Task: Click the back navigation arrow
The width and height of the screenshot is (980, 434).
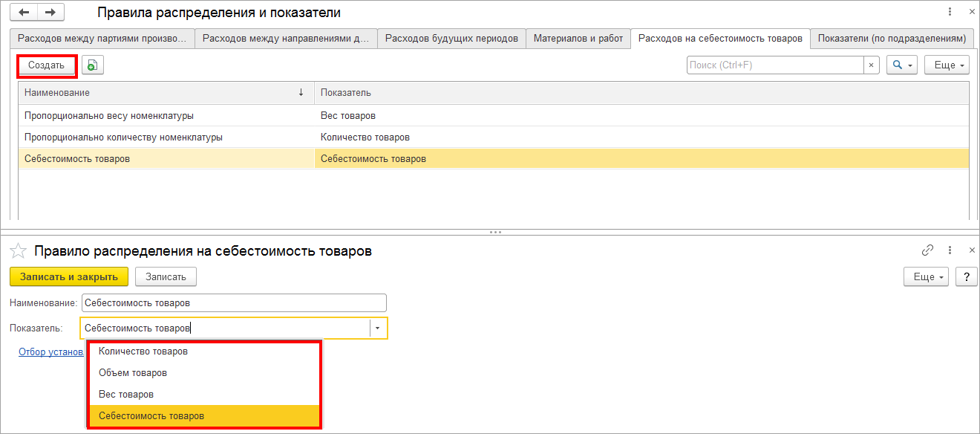Action: tap(24, 13)
